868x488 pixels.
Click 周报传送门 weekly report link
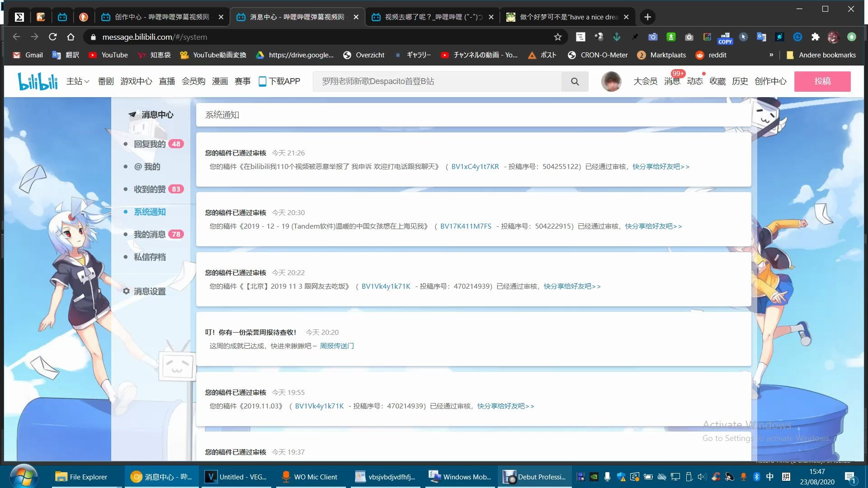[336, 346]
